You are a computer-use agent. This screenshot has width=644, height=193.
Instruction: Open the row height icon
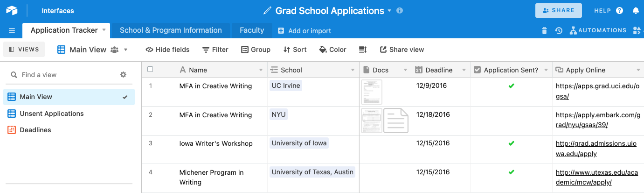point(363,50)
